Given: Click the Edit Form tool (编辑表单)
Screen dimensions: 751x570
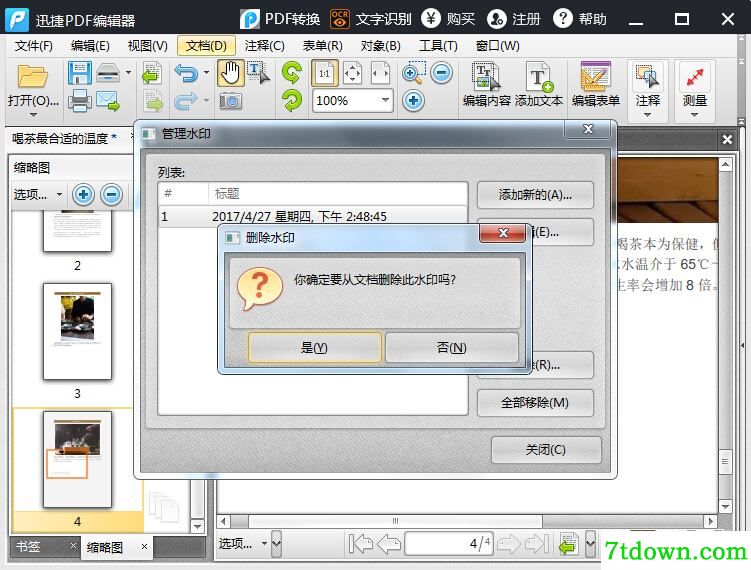Looking at the screenshot, I should pos(596,84).
